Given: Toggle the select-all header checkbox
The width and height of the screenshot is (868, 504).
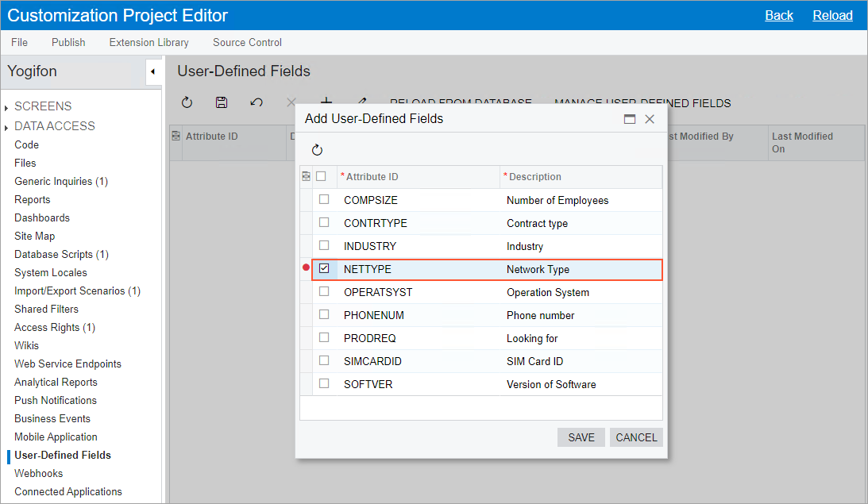Looking at the screenshot, I should [x=321, y=177].
